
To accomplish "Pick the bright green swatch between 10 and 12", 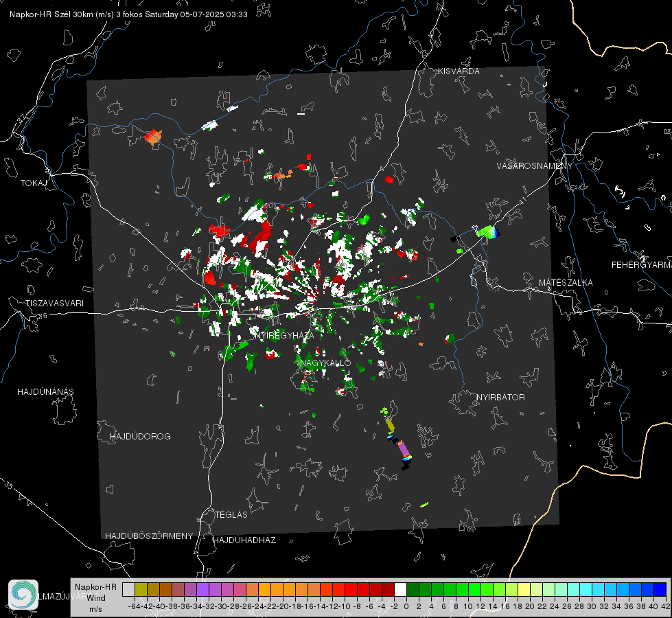I will click(474, 589).
